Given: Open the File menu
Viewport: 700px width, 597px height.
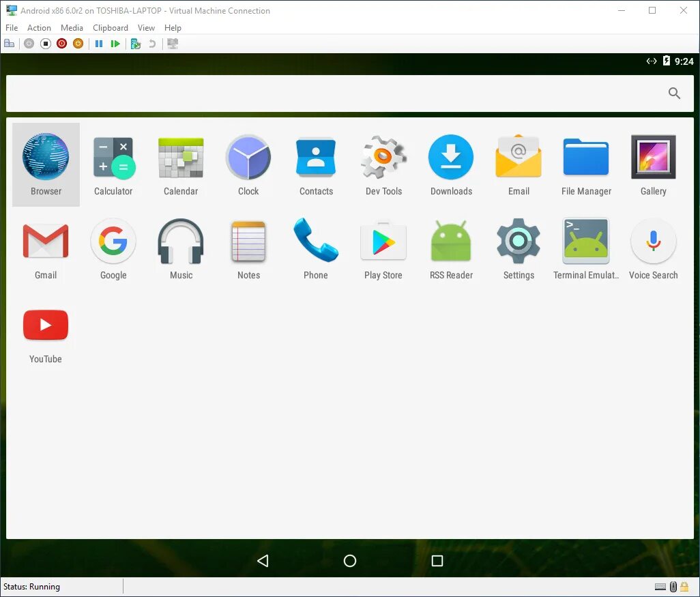Looking at the screenshot, I should point(12,28).
